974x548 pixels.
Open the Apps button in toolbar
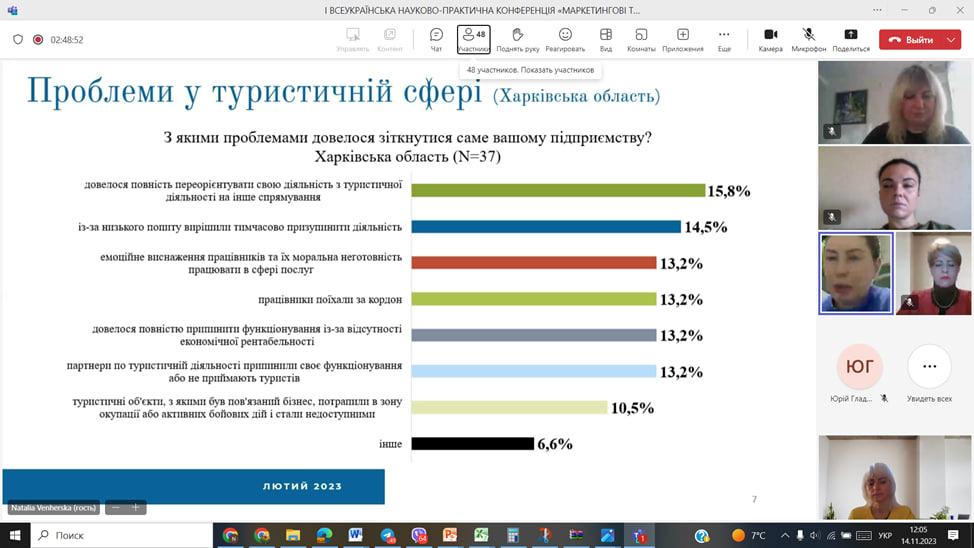point(683,40)
